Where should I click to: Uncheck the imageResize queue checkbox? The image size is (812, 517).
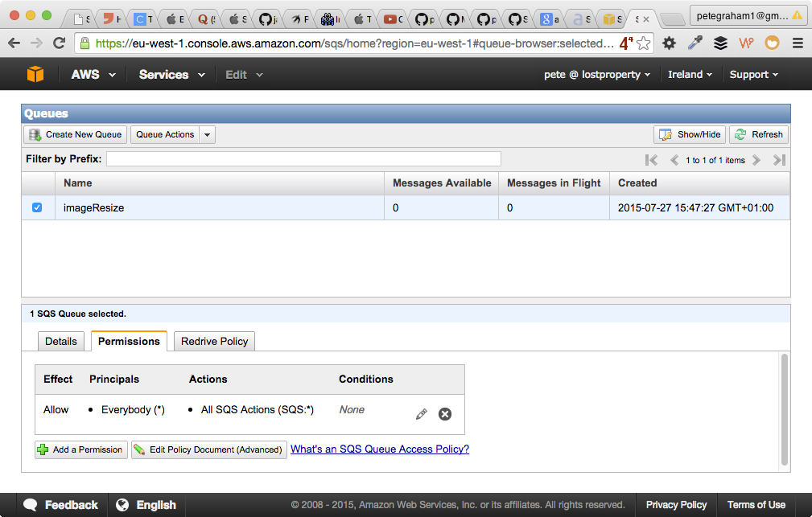pos(37,207)
